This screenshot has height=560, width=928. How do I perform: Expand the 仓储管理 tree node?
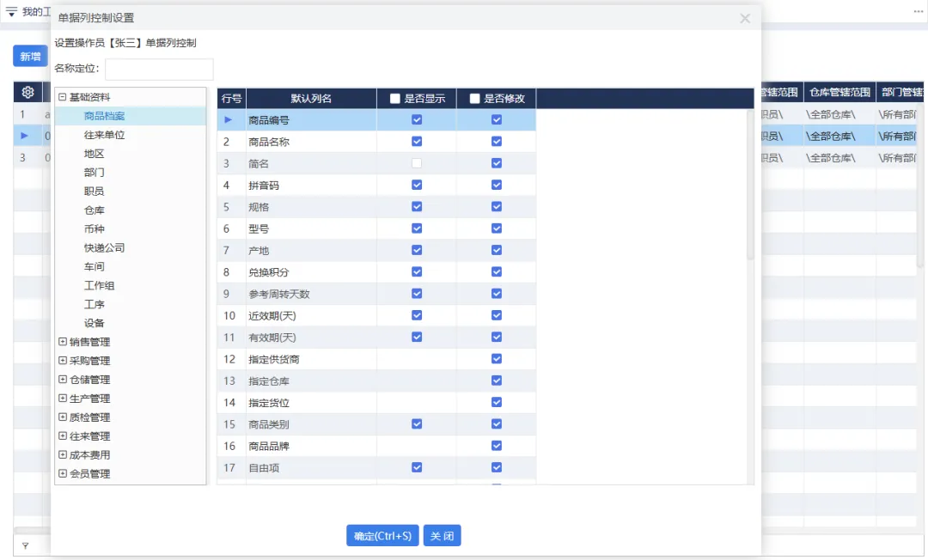coord(63,380)
